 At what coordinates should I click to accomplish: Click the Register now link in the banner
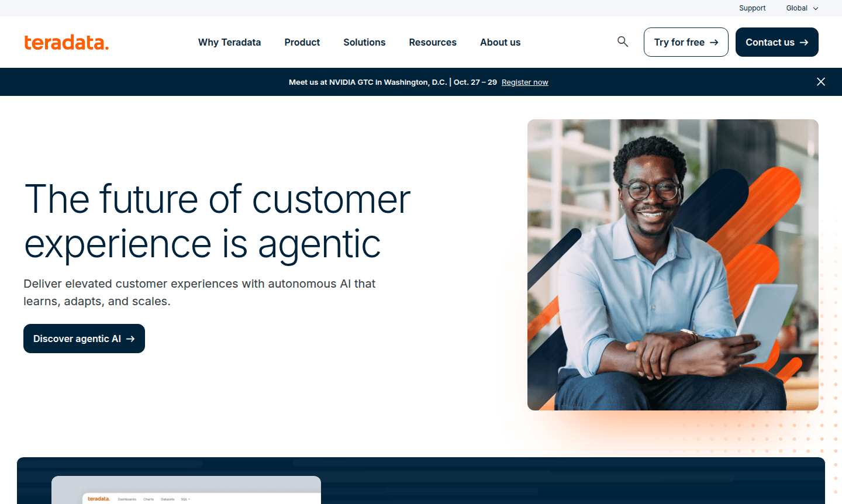click(x=524, y=82)
